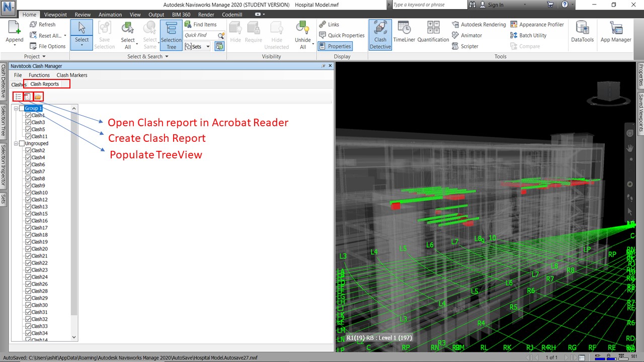Screen dimensions: 644x362
Task: Open the Scripter tool
Action: coord(465,46)
